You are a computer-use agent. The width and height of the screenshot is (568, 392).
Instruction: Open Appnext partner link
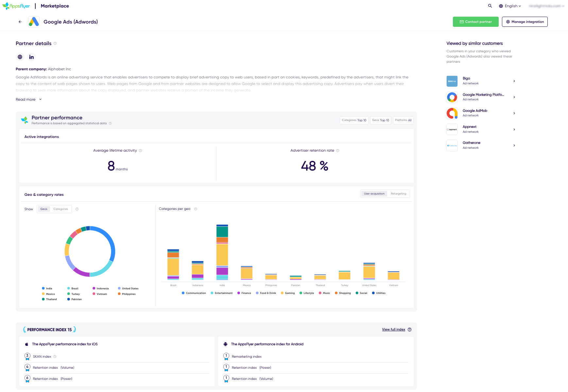[469, 127]
